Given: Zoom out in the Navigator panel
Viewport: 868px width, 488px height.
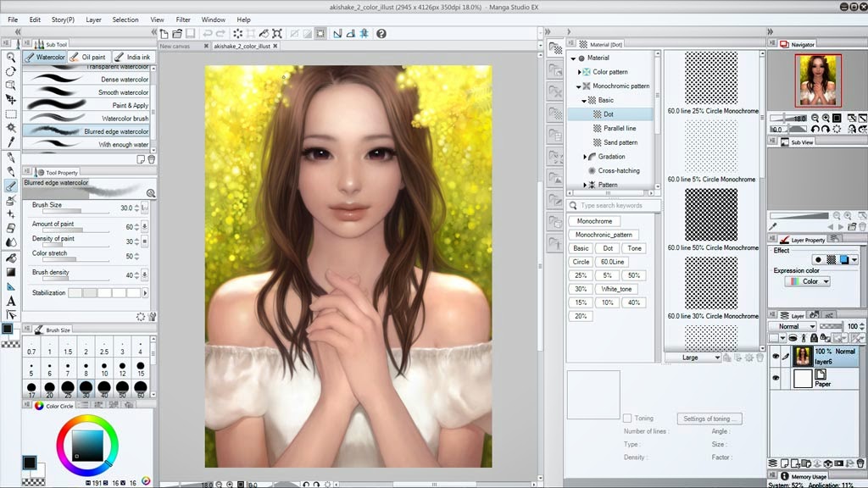Looking at the screenshot, I should (815, 118).
